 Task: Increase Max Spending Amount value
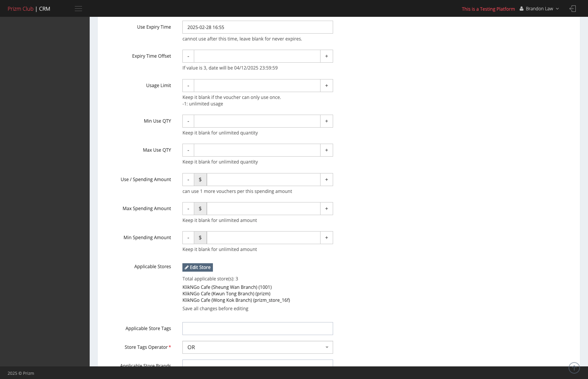[327, 209]
